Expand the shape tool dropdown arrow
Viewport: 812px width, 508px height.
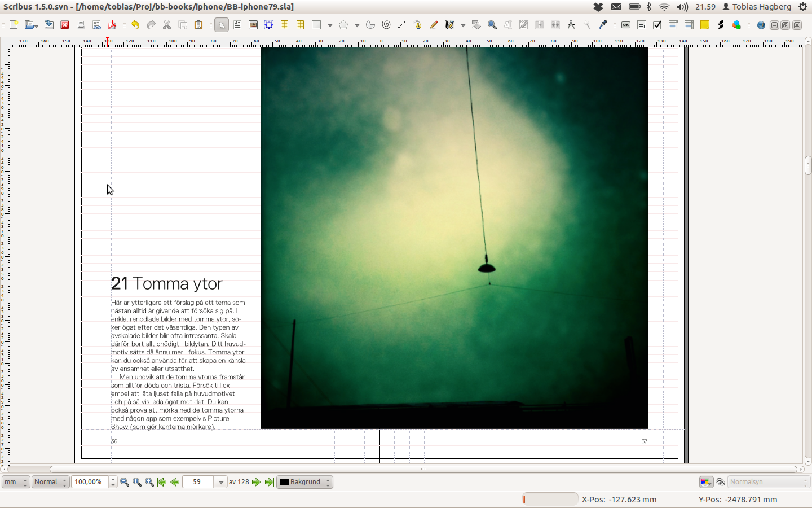click(330, 25)
